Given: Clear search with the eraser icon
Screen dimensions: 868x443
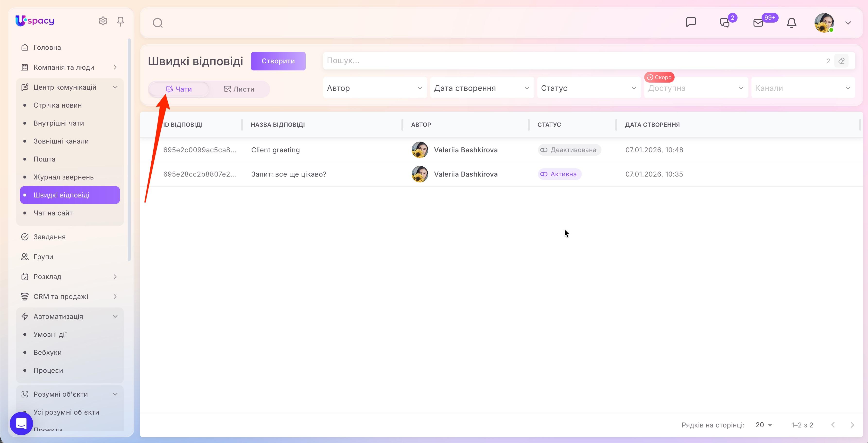Looking at the screenshot, I should [841, 61].
